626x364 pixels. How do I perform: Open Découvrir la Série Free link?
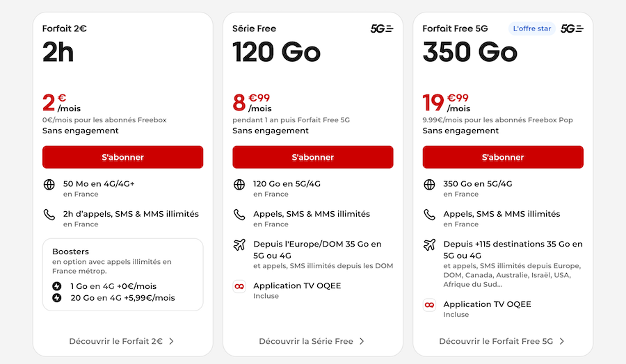coord(312,341)
